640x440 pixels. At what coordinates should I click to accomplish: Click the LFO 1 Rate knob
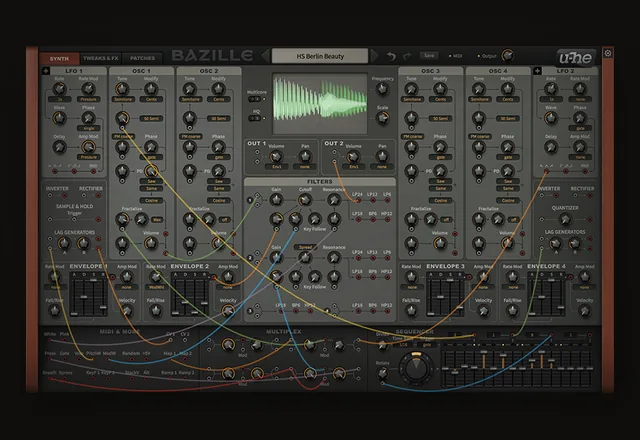(x=60, y=89)
